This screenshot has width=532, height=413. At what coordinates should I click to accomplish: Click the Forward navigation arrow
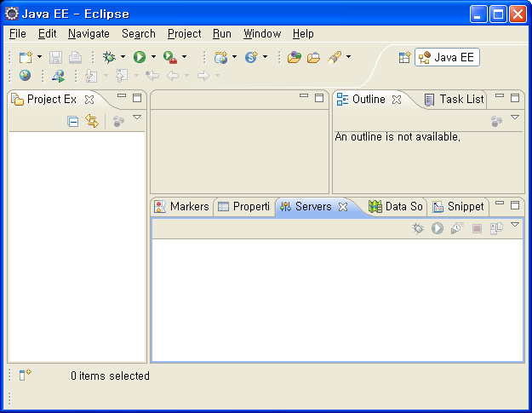click(x=203, y=76)
